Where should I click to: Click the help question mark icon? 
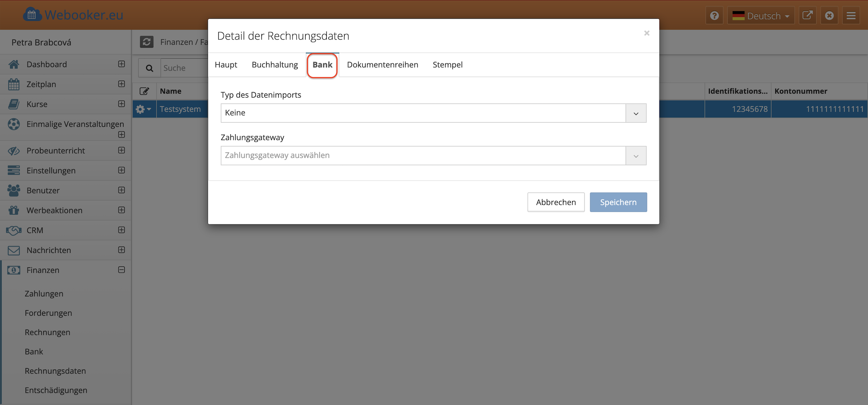714,16
